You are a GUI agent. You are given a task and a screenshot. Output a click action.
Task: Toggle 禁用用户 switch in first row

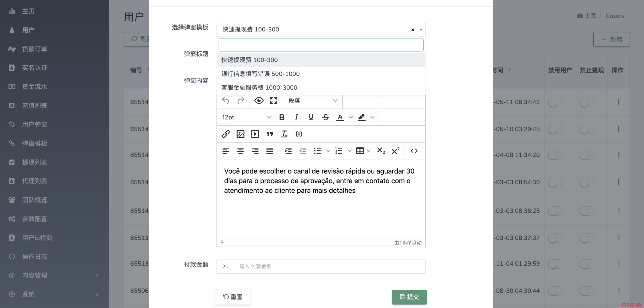click(x=555, y=102)
